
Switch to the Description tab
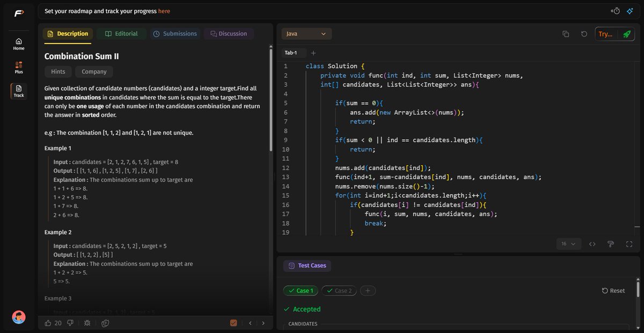pos(68,34)
